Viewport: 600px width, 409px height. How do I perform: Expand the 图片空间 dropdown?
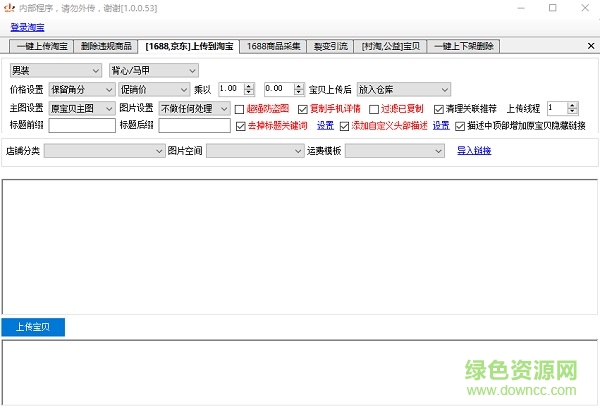pyautogui.click(x=255, y=151)
